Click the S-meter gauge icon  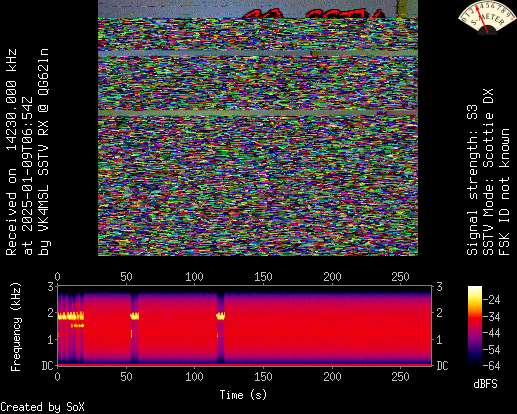point(486,17)
